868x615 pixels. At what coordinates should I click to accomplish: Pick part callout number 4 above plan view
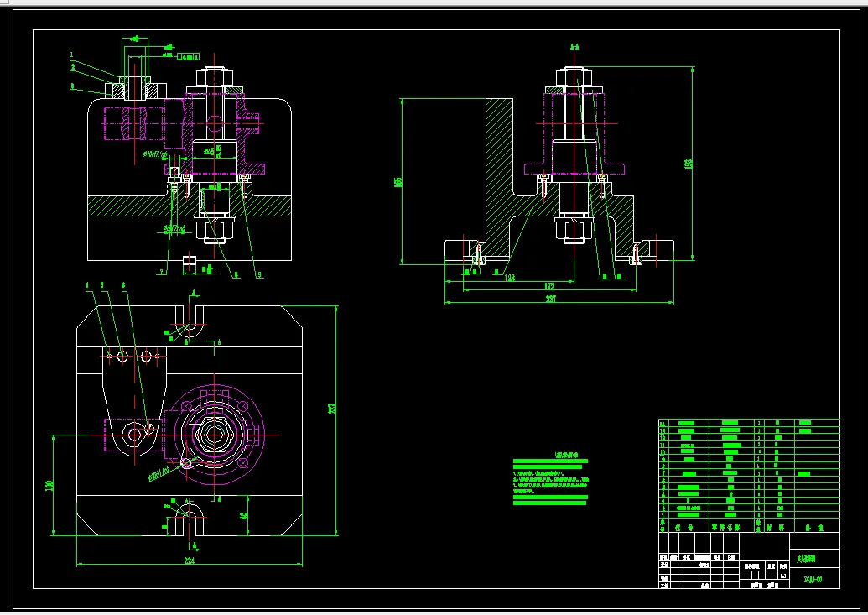tap(87, 285)
